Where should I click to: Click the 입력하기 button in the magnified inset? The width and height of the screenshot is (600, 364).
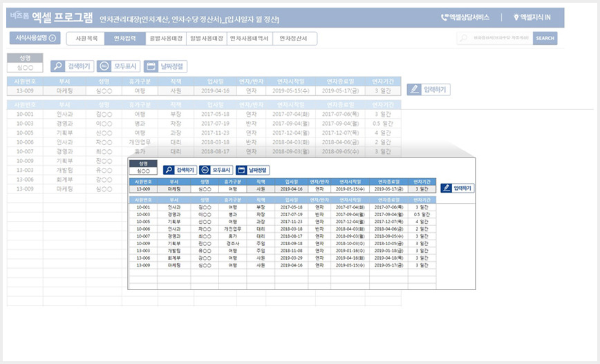click(x=458, y=188)
